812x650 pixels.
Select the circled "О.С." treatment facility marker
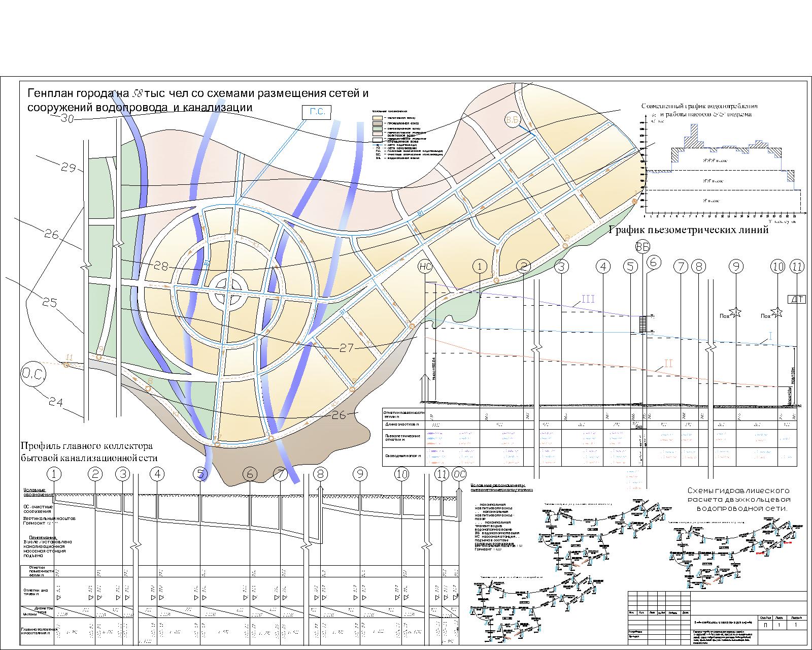33,375
